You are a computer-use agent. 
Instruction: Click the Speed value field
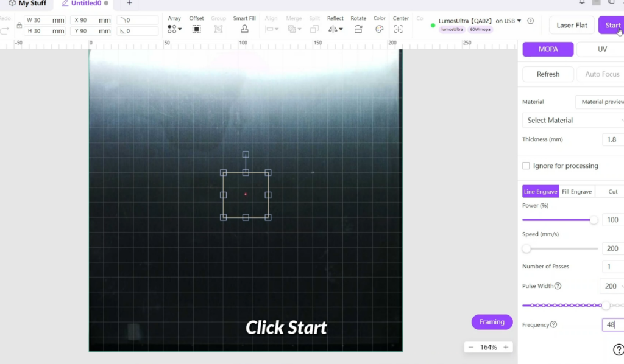click(x=613, y=248)
